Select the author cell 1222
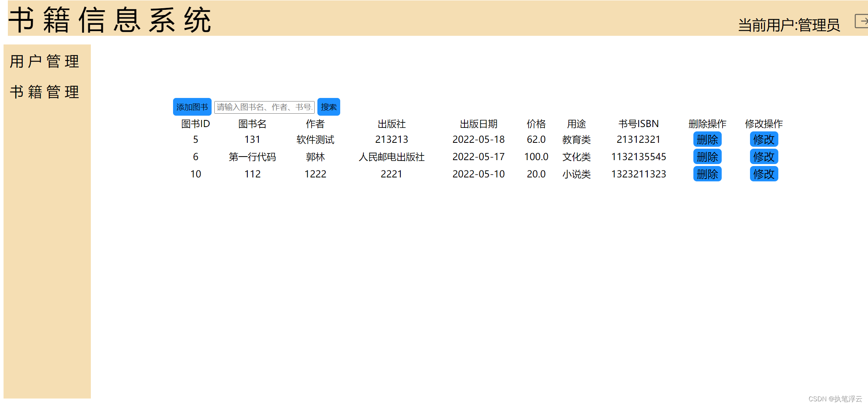The width and height of the screenshot is (868, 406). 315,174
